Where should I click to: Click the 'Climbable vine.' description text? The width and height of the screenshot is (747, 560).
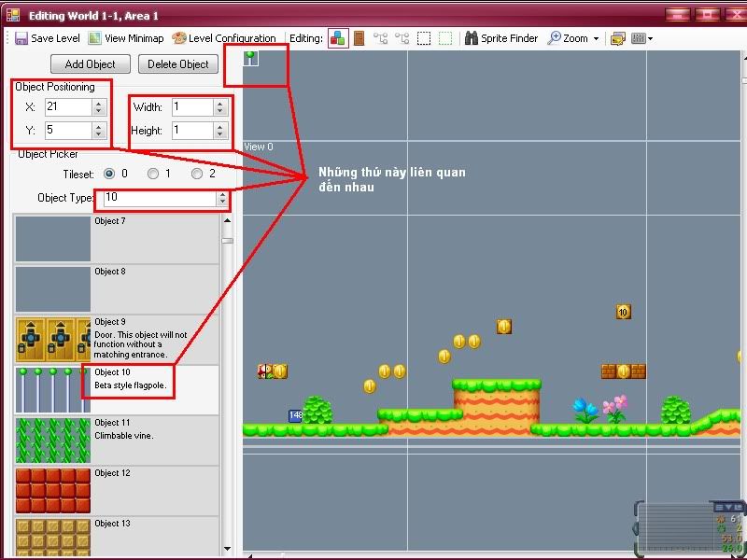click(124, 436)
